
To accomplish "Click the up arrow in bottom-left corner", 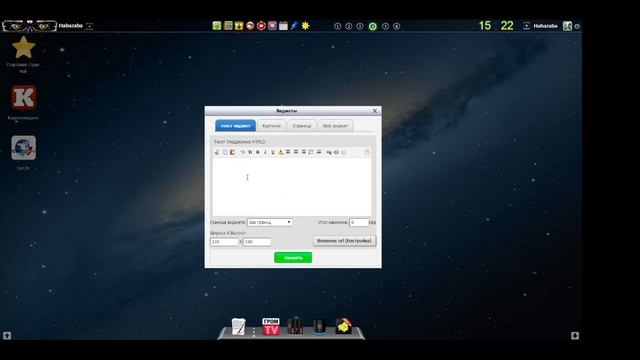I will pyautogui.click(x=7, y=336).
